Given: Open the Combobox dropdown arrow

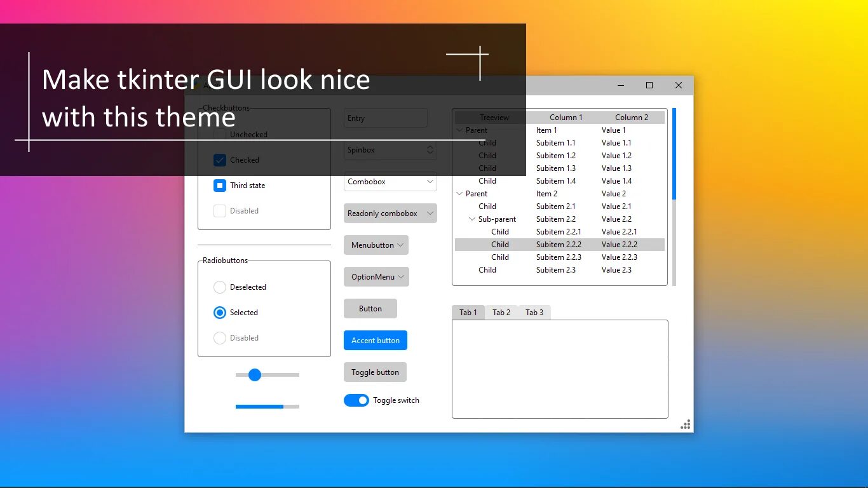Looking at the screenshot, I should pyautogui.click(x=430, y=182).
